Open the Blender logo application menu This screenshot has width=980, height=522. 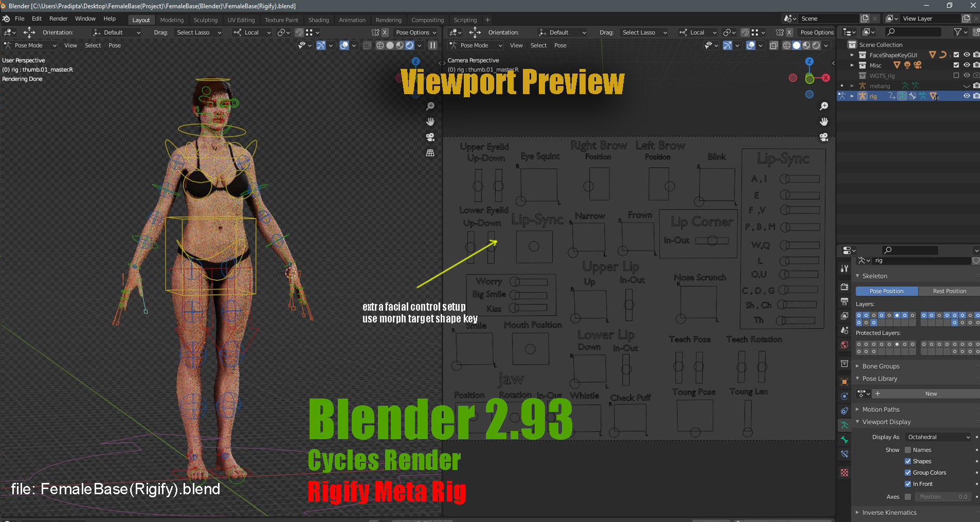pyautogui.click(x=6, y=19)
